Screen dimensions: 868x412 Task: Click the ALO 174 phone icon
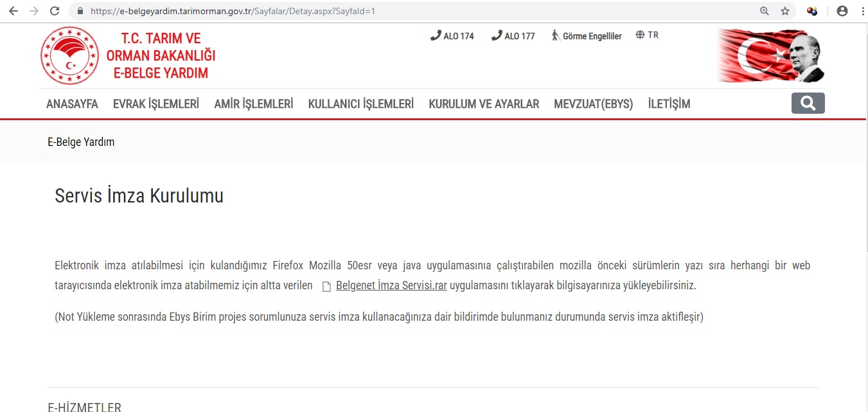[x=436, y=35]
